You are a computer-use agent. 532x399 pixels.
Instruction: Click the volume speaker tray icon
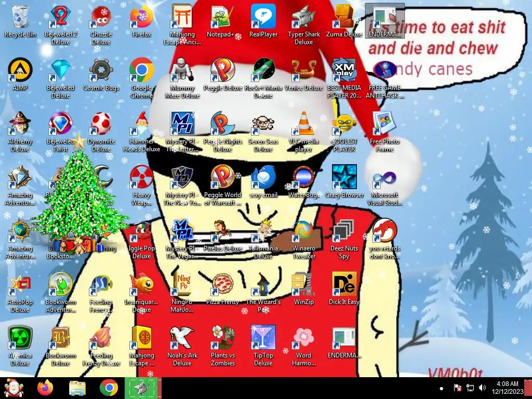(482, 388)
